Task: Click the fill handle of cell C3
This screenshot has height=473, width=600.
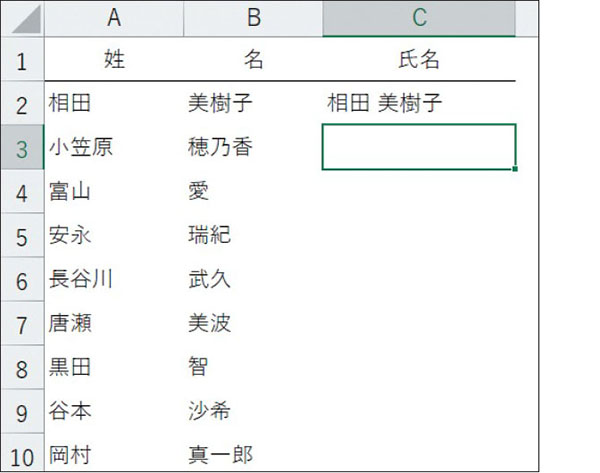Action: [515, 169]
